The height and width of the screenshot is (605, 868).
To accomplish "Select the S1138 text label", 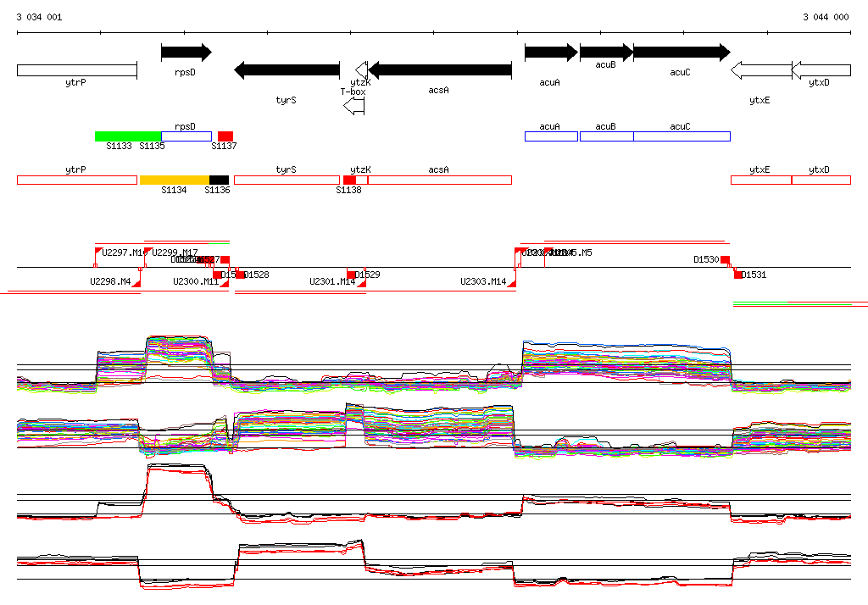I will pyautogui.click(x=348, y=190).
